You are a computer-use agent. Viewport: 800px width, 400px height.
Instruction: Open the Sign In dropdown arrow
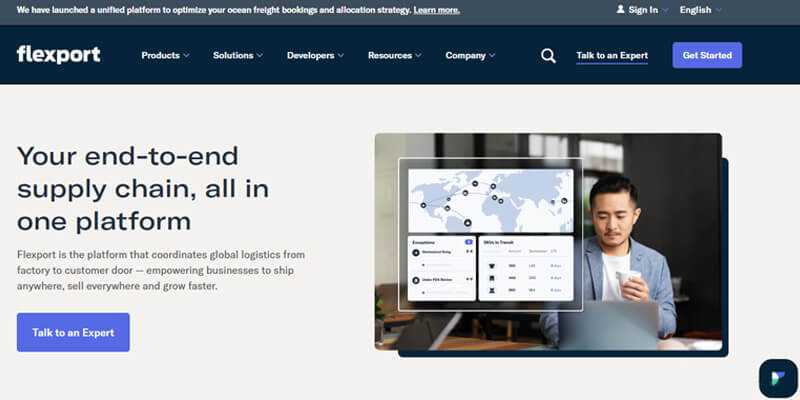665,10
